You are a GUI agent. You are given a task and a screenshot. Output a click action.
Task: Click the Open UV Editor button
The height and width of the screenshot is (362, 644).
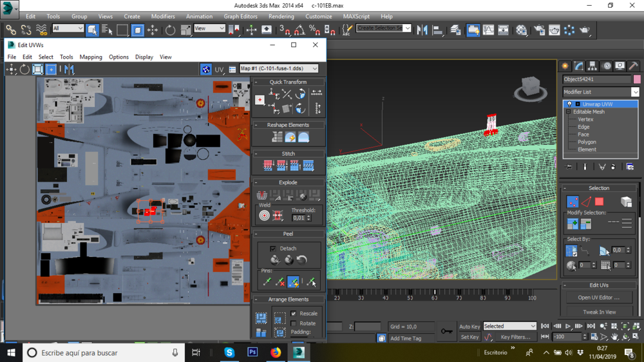[x=599, y=298]
